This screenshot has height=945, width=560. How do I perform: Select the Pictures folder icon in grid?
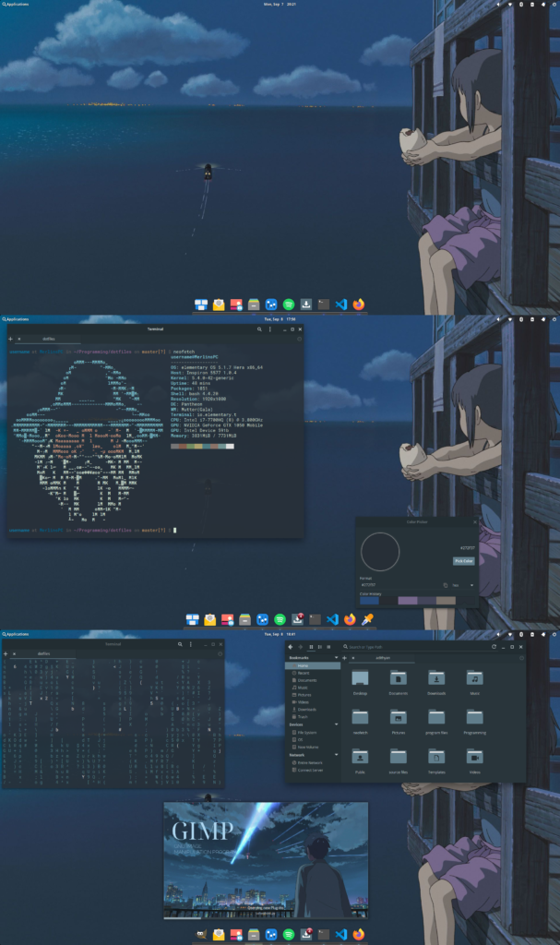398,716
